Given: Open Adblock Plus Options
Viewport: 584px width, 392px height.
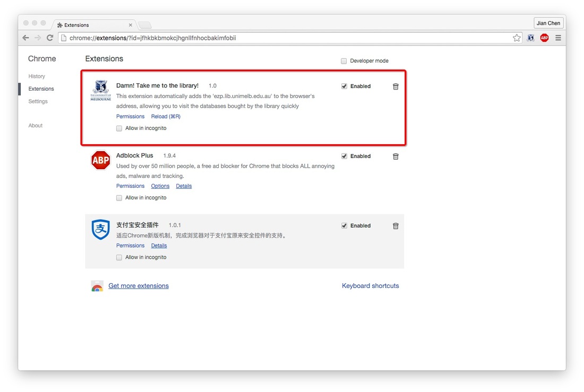Looking at the screenshot, I should (x=160, y=186).
